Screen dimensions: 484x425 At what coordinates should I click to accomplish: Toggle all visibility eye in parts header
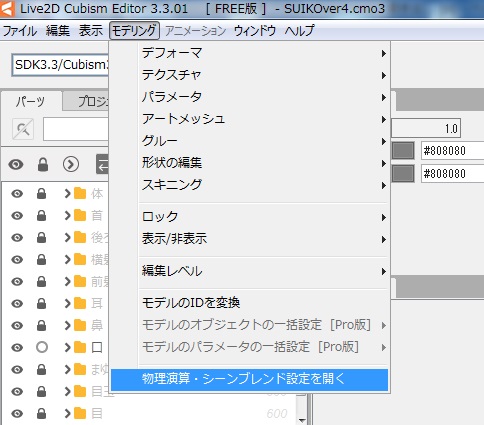(x=16, y=164)
